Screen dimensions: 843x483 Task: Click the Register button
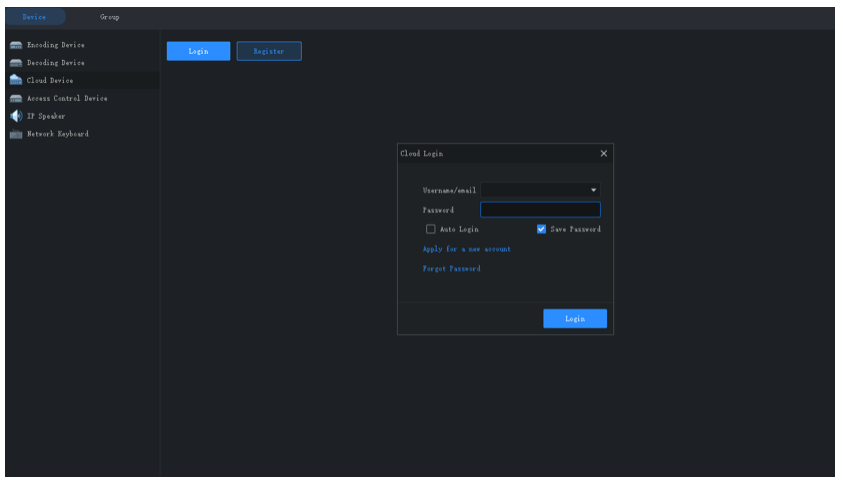coord(269,51)
